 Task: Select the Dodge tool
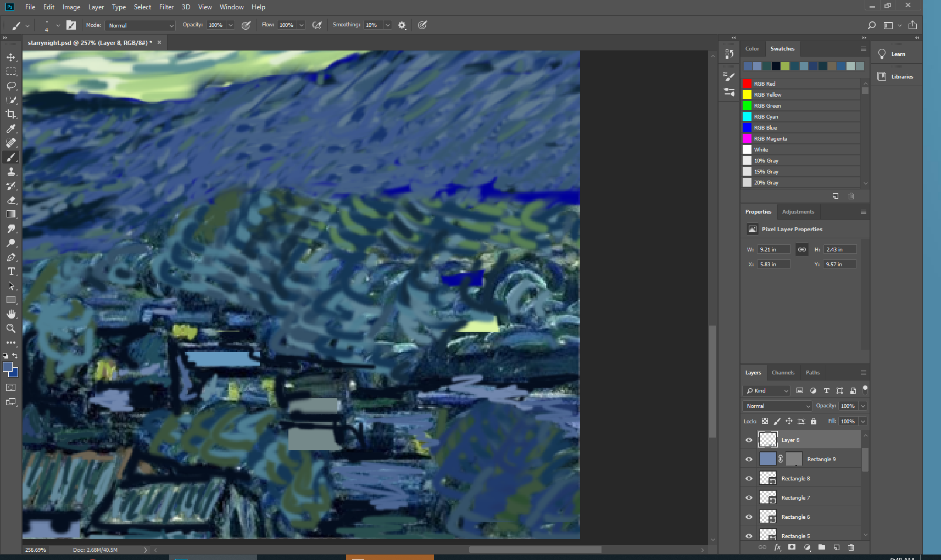coord(11,243)
